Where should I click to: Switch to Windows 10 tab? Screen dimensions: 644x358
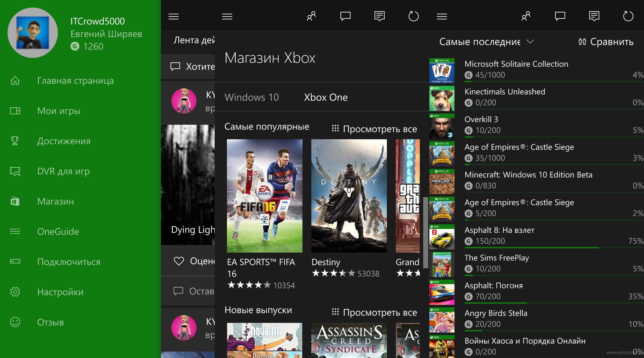pyautogui.click(x=252, y=97)
